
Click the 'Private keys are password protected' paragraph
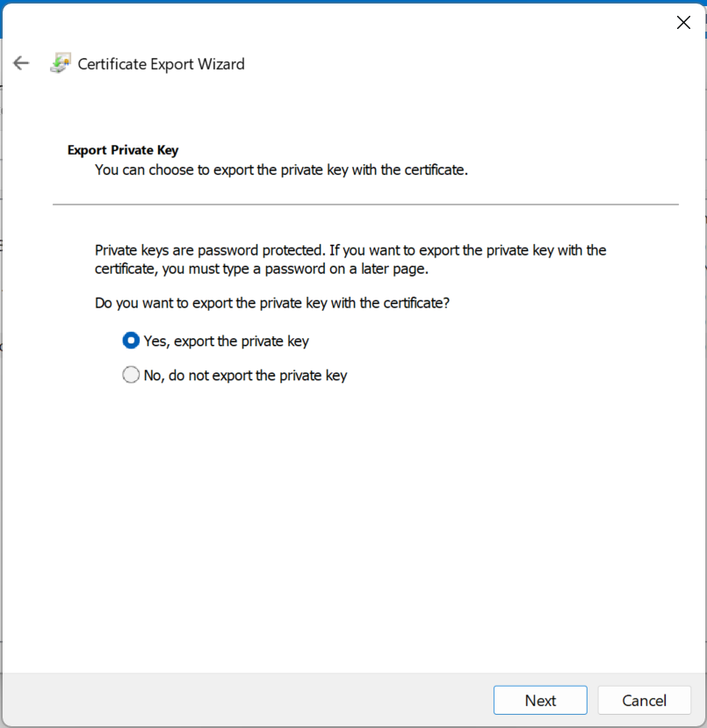350,260
